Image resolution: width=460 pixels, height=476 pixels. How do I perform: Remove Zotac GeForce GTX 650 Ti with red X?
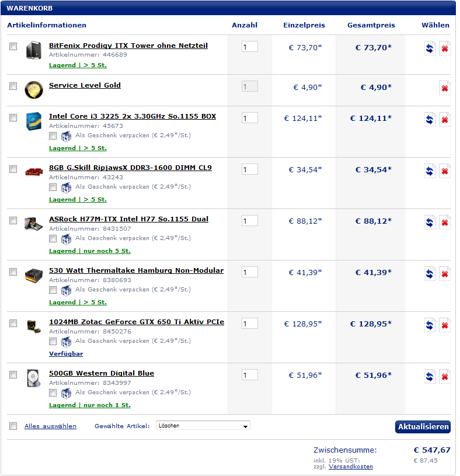[x=444, y=325]
